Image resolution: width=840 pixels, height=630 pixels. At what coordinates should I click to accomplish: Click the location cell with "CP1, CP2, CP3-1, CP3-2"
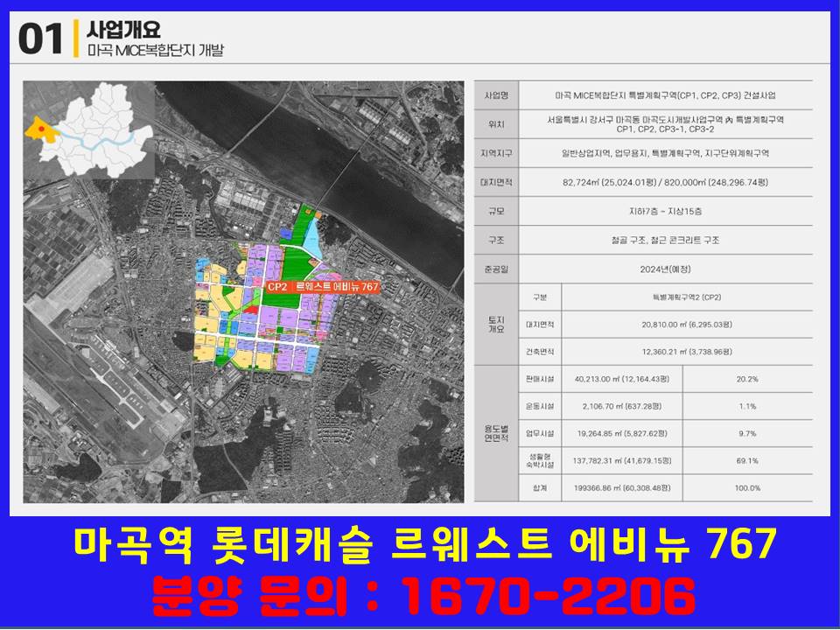[x=665, y=124]
